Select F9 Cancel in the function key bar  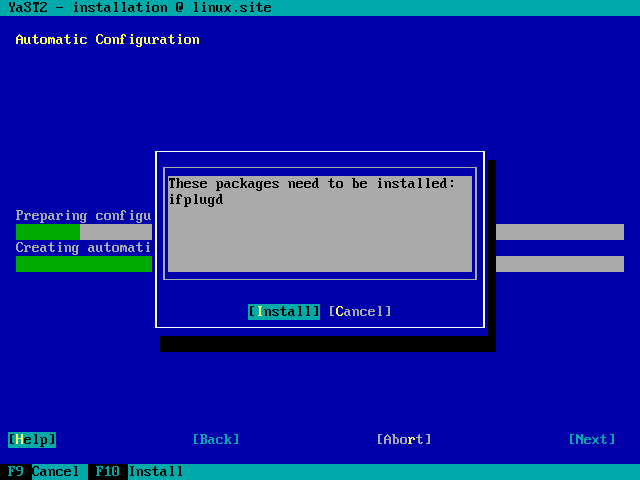coord(43,472)
